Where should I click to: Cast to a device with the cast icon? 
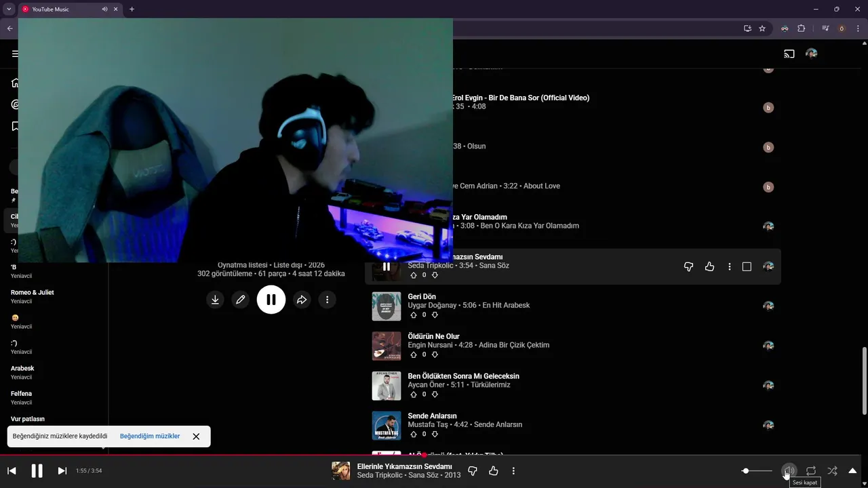click(x=789, y=54)
